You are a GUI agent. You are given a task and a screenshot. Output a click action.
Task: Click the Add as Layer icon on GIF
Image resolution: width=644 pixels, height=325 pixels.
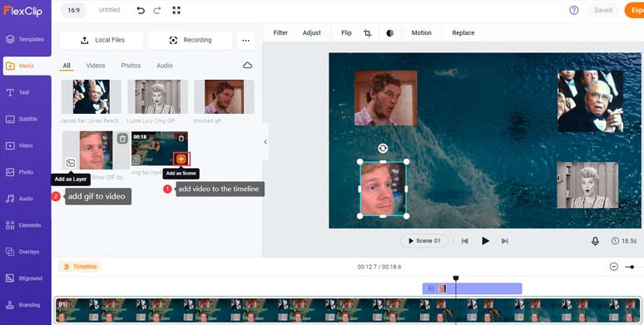pyautogui.click(x=71, y=163)
